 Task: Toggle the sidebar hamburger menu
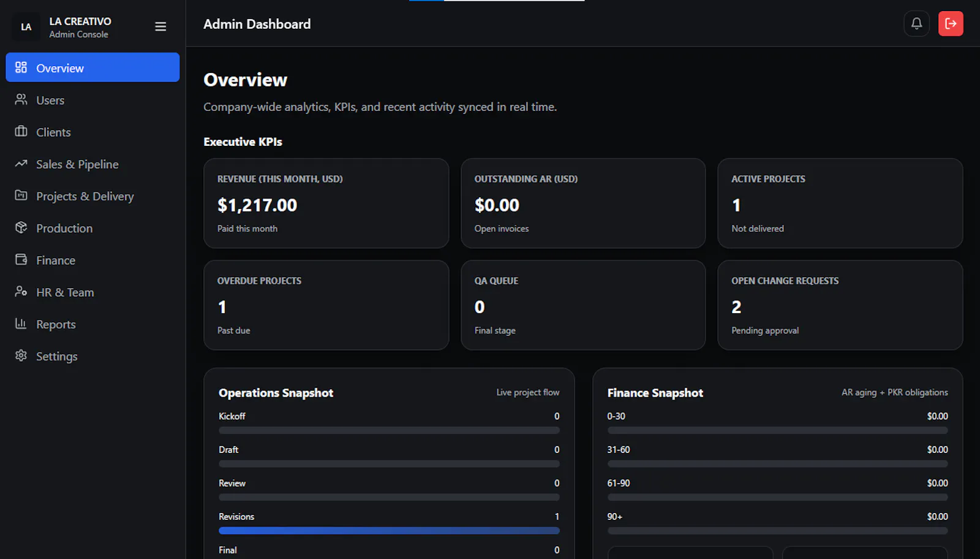[x=160, y=27]
